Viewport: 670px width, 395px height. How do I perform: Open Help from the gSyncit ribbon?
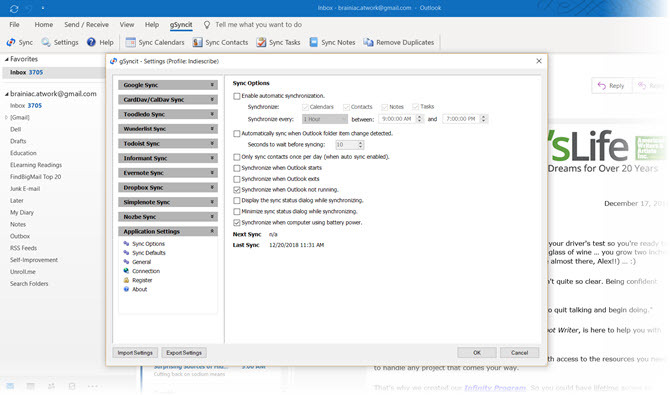tap(100, 42)
